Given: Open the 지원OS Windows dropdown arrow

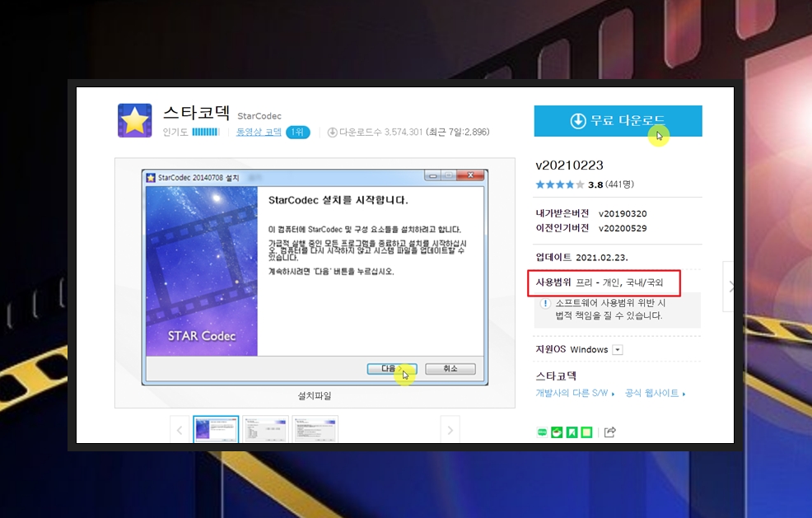Looking at the screenshot, I should point(617,350).
